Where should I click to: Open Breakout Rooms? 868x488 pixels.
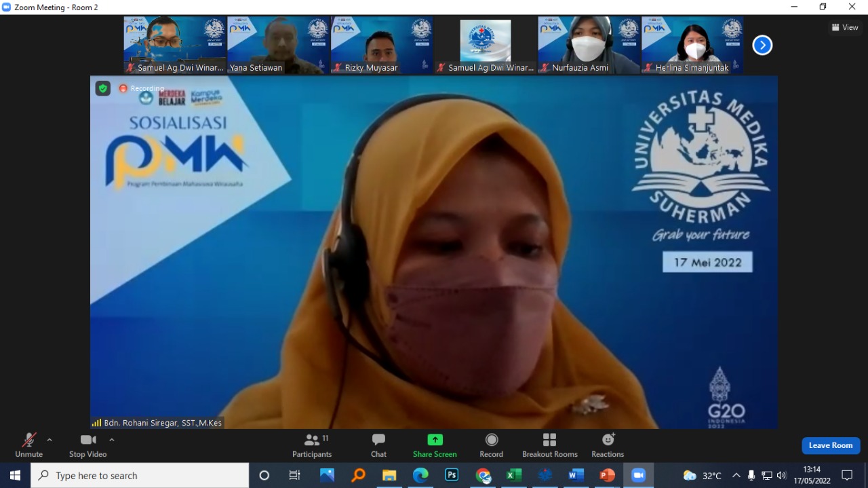549,445
